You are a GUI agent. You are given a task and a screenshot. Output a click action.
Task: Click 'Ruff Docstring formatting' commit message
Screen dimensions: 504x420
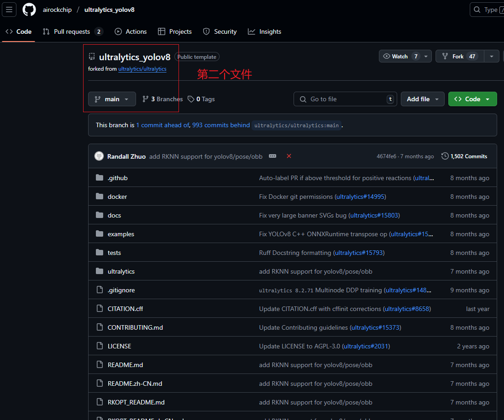pos(295,253)
